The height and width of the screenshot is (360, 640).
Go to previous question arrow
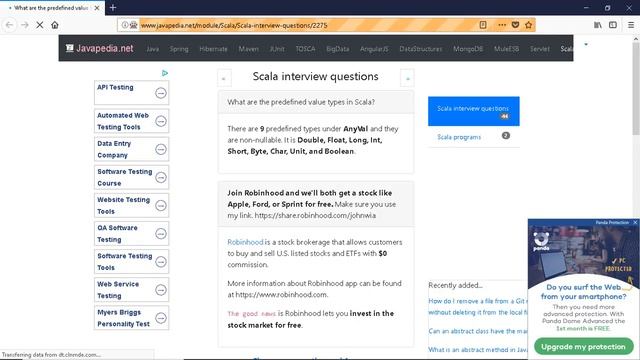pos(224,78)
